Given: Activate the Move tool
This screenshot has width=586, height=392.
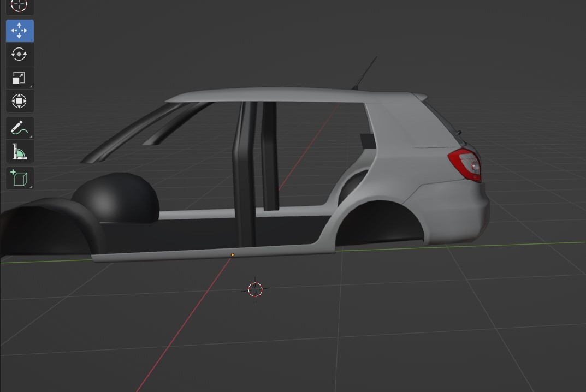Looking at the screenshot, I should tap(20, 31).
